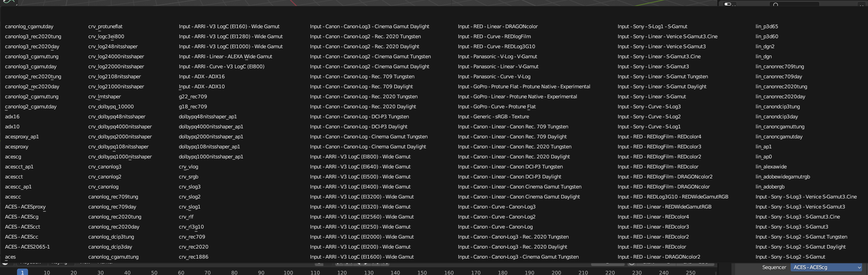The height and width of the screenshot is (275, 868).
Task: Choose ACES - ACESproxy option
Action: [x=25, y=207]
